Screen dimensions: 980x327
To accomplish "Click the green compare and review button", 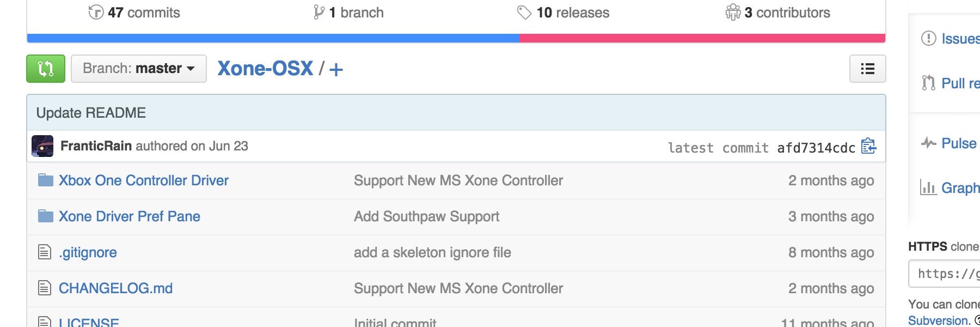I will click(46, 69).
